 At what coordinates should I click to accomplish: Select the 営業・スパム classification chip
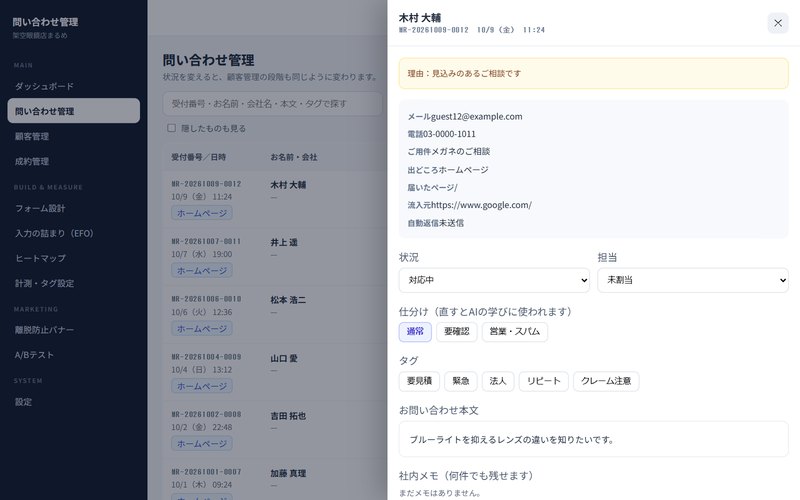point(514,332)
